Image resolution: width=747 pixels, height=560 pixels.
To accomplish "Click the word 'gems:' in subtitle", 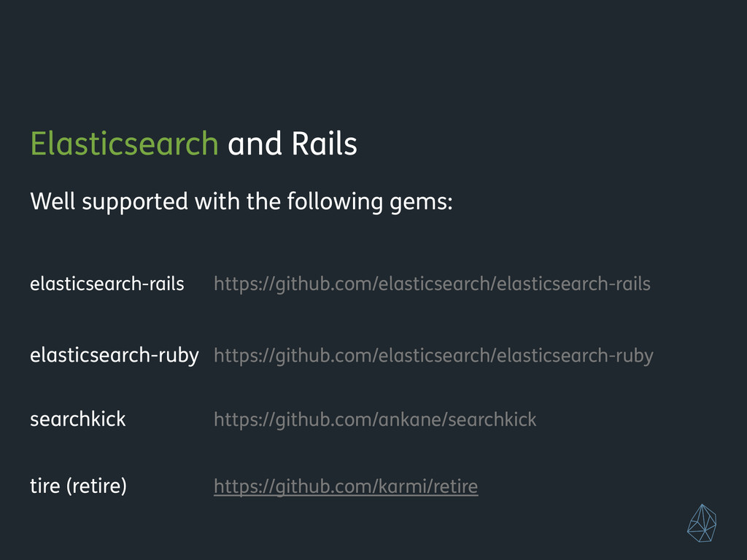I will click(421, 201).
